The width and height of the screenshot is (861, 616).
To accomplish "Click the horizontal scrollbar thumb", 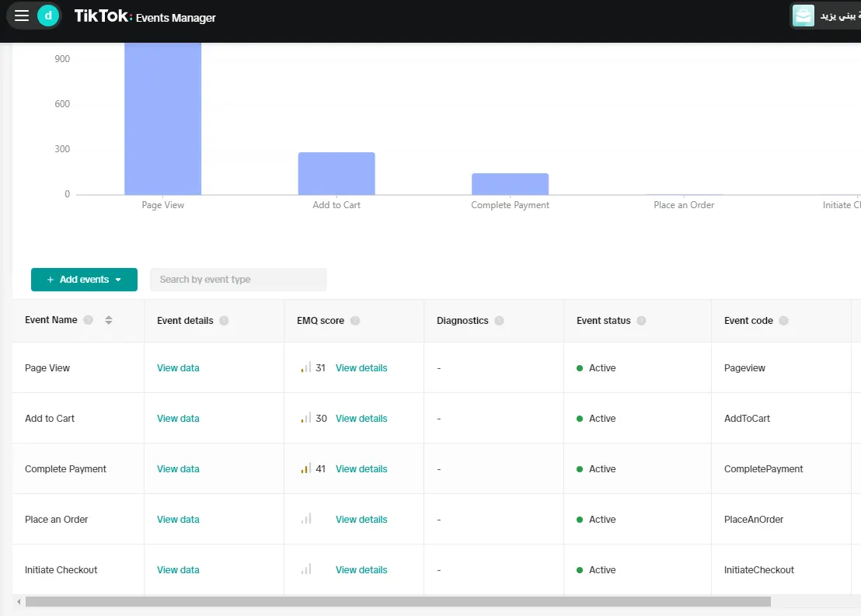I will tap(398, 602).
